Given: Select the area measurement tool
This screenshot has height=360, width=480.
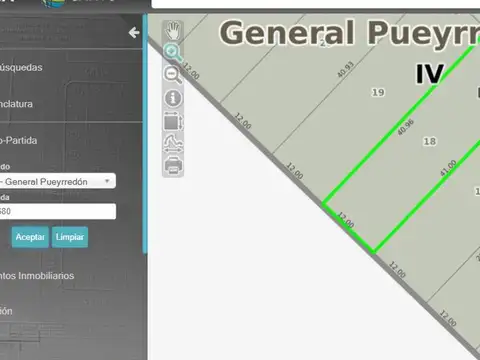Looking at the screenshot, I should click(x=173, y=122).
